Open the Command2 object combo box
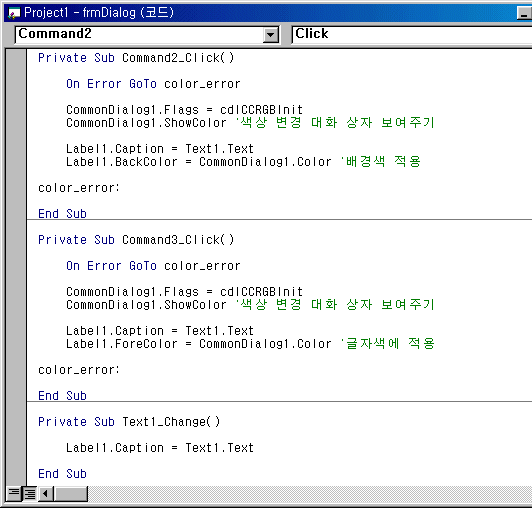The image size is (532, 508). tap(147, 35)
